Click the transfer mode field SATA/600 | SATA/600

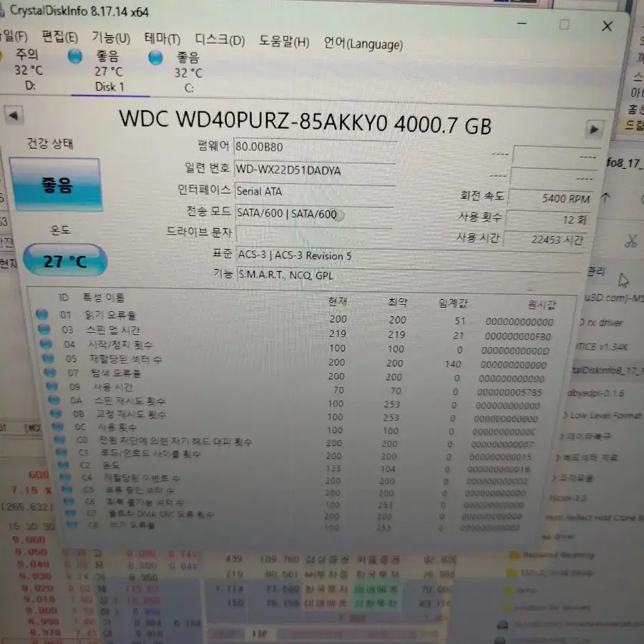click(x=314, y=213)
